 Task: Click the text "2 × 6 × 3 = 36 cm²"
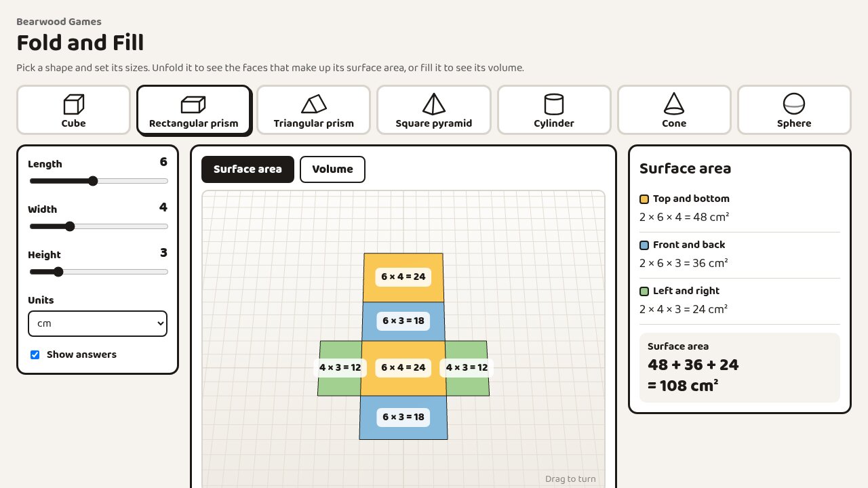pyautogui.click(x=684, y=264)
